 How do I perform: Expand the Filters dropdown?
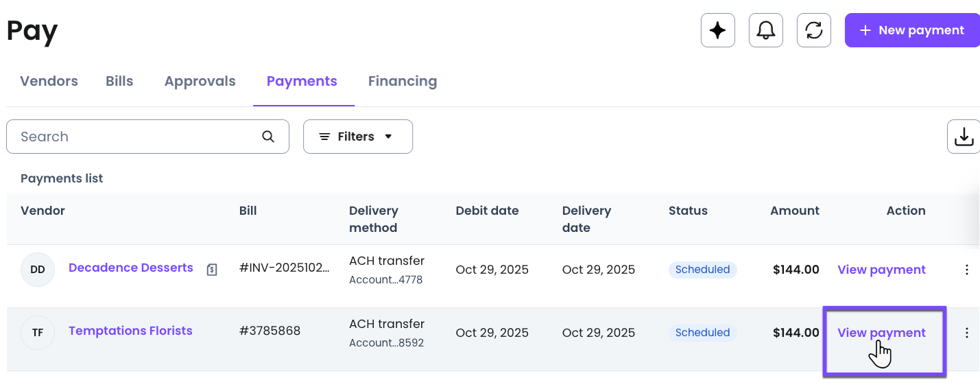(357, 137)
